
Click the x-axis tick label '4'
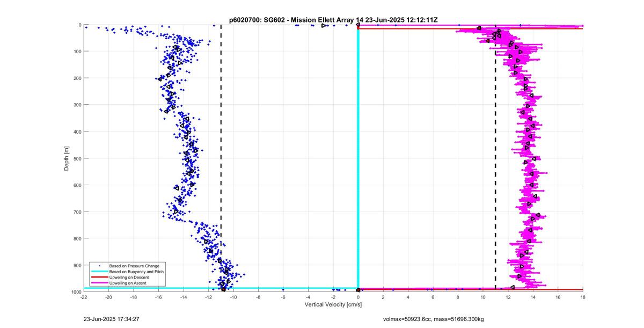(x=408, y=297)
